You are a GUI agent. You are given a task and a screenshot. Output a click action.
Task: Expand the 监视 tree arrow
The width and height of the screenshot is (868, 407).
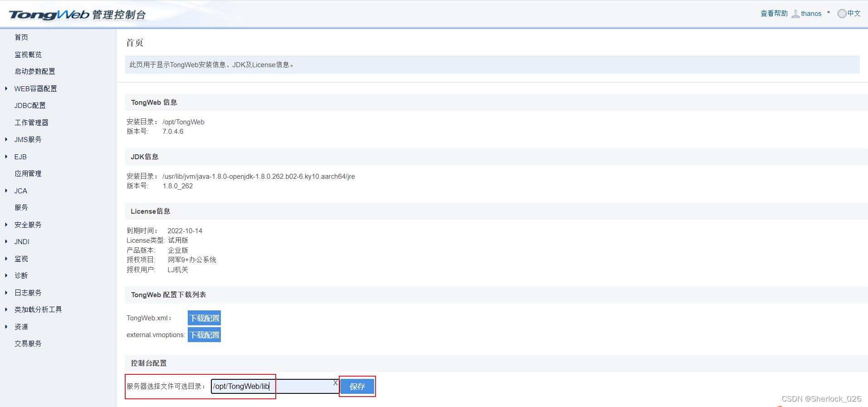(x=6, y=259)
